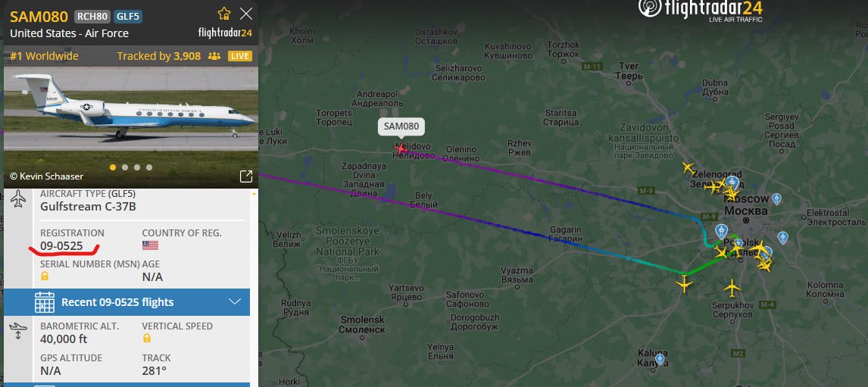Viewport: 868px width, 387px height.
Task: Click the altitude icon beside Barometric Alt.
Action: (17, 330)
